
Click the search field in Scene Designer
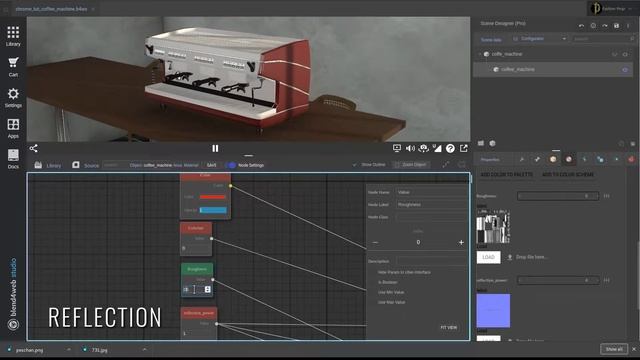604,39
